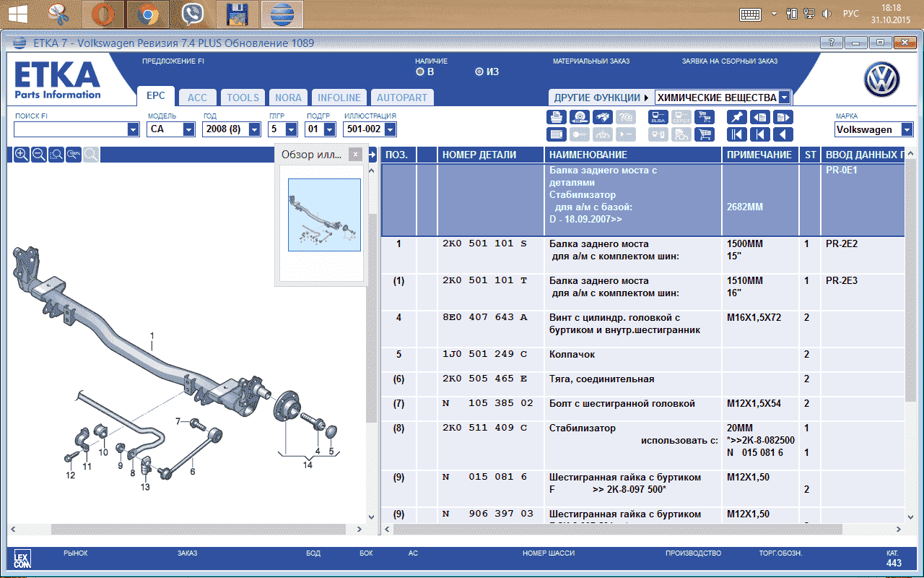Click the double shopping cart icon

[x=704, y=117]
